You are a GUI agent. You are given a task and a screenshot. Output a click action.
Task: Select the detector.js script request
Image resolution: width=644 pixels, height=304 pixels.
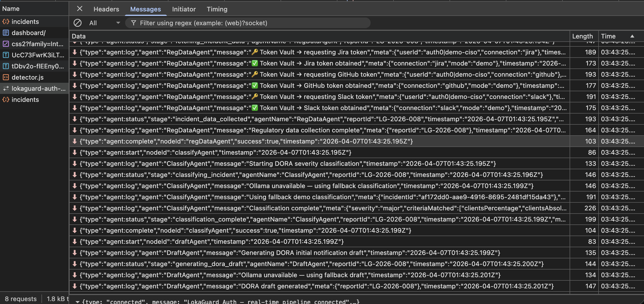27,77
